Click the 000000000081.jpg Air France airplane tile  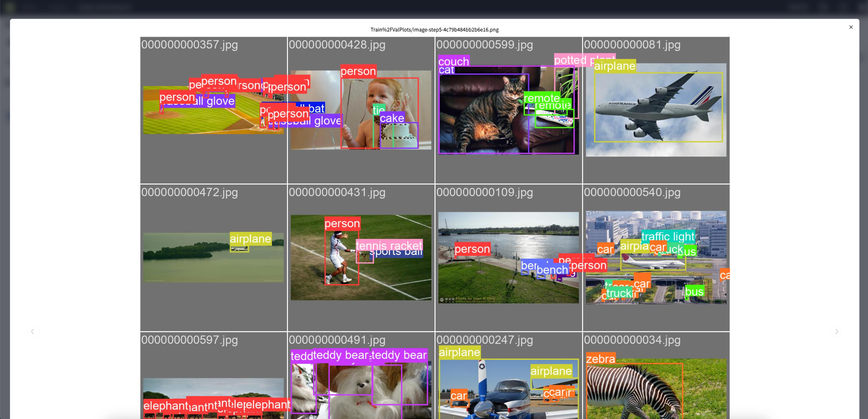(656, 109)
